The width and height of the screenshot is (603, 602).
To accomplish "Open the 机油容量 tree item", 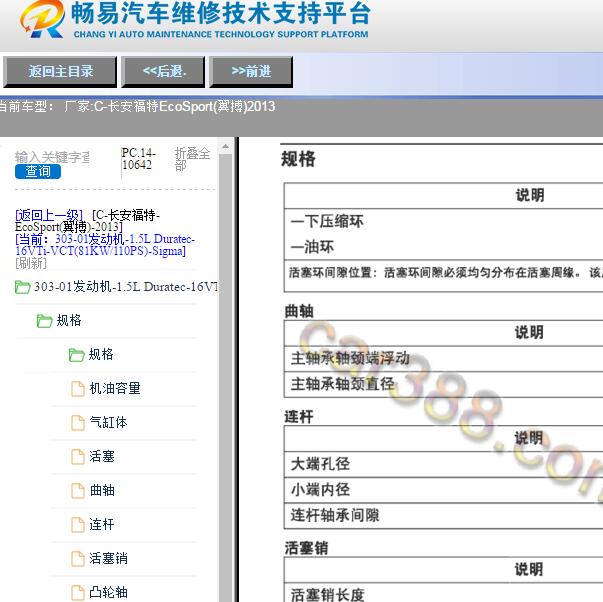I will (x=115, y=388).
